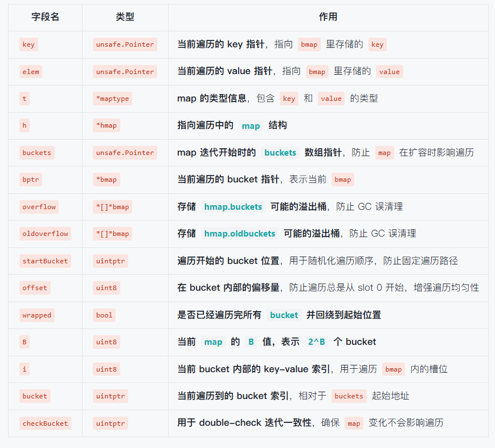Click the field name i tag
Viewport: 495px width, 448px height.
(x=24, y=369)
